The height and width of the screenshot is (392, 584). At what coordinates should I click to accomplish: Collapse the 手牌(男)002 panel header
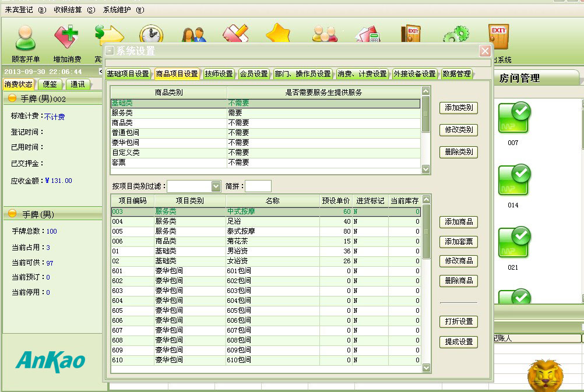(12, 99)
